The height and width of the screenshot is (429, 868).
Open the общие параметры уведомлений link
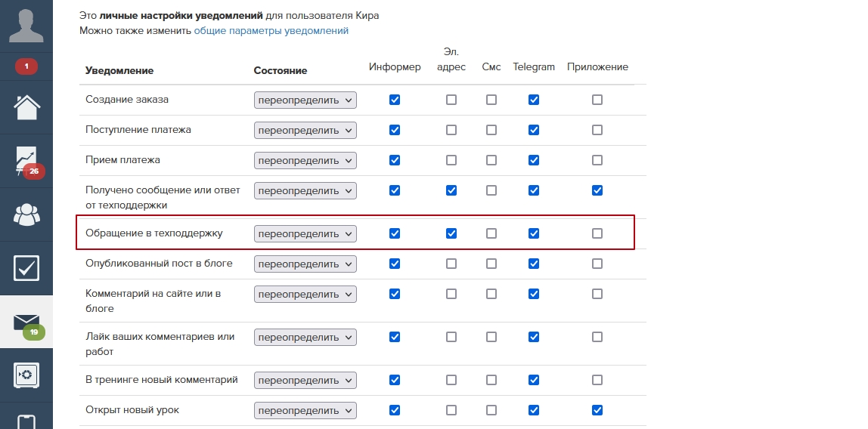pyautogui.click(x=271, y=31)
